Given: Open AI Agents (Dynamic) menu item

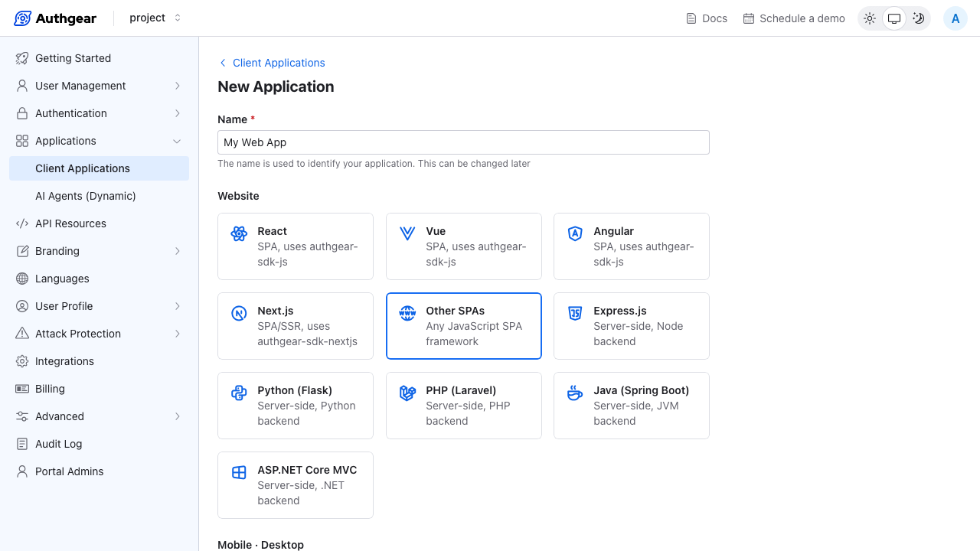Looking at the screenshot, I should (x=100, y=196).
